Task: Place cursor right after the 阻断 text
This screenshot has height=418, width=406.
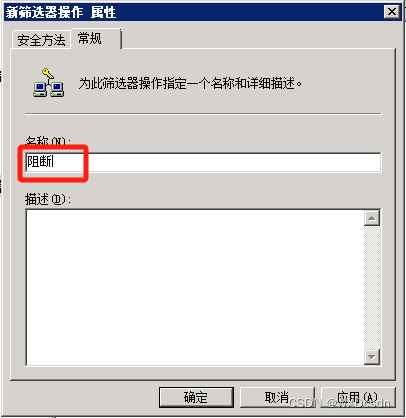Action: point(54,163)
